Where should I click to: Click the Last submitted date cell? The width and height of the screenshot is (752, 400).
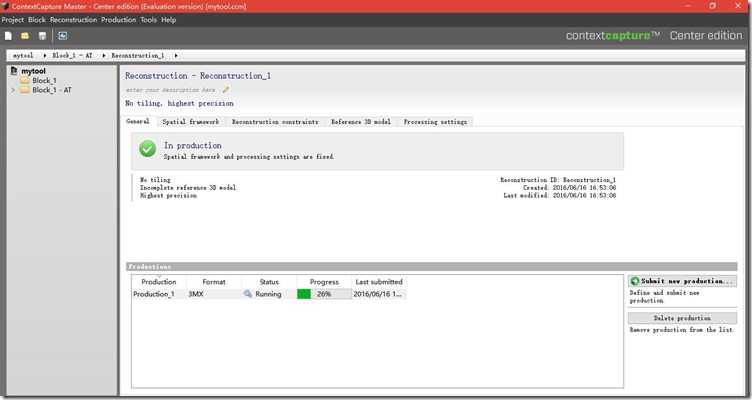[x=378, y=294]
